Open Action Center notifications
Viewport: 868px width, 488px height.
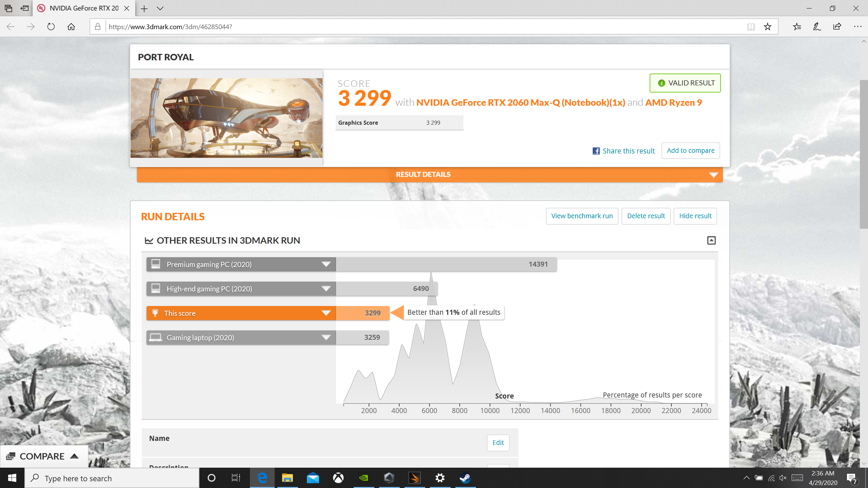point(852,478)
